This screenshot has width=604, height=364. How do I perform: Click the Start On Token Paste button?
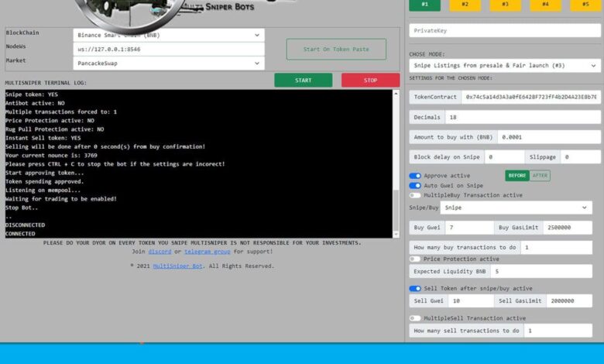tap(336, 50)
